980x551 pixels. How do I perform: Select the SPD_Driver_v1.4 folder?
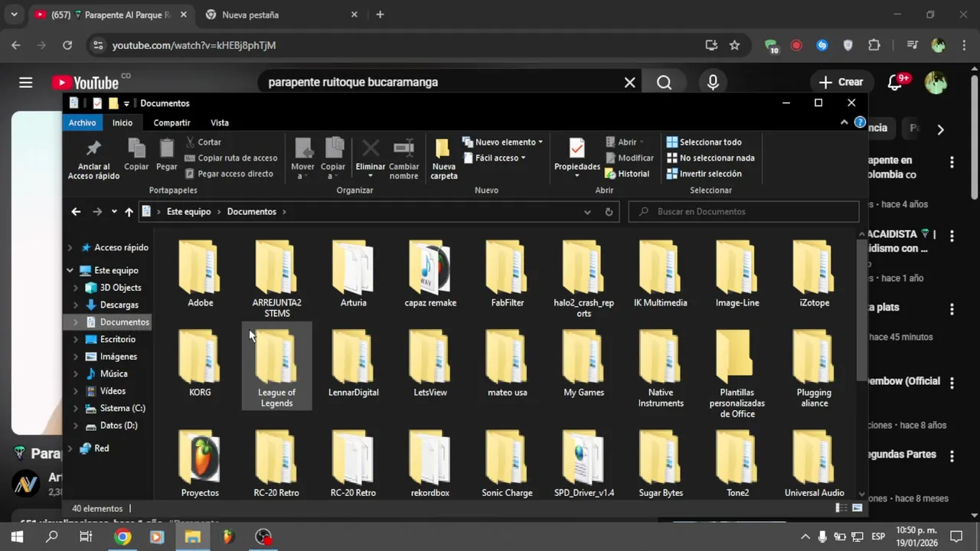(x=584, y=464)
